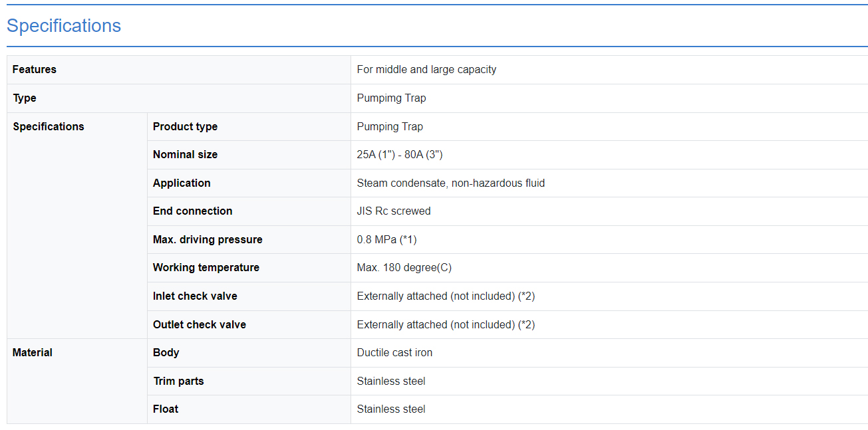The height and width of the screenshot is (430, 868).
Task: Click the Nominal size label
Action: click(185, 155)
